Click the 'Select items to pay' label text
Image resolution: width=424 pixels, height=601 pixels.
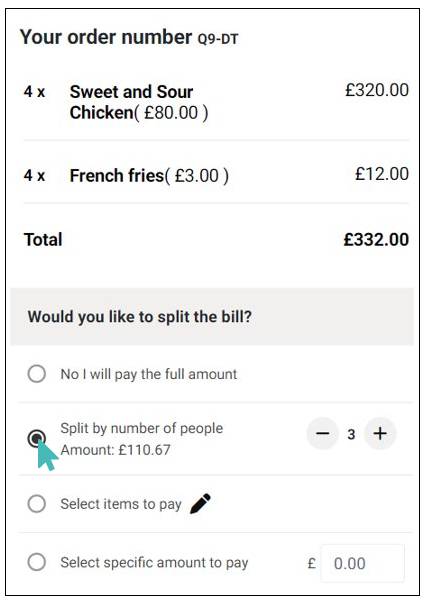tap(121, 504)
